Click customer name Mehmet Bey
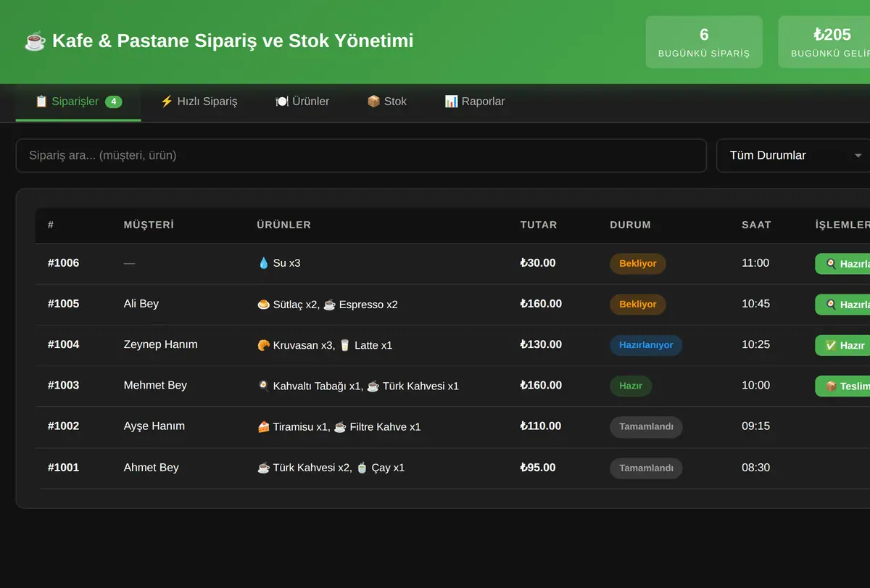Image resolution: width=870 pixels, height=588 pixels. click(x=155, y=385)
